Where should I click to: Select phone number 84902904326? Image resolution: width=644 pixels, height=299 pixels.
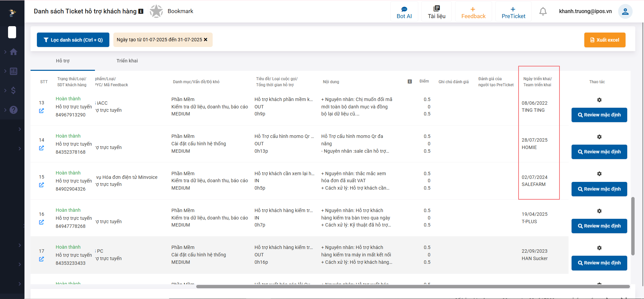tap(70, 189)
